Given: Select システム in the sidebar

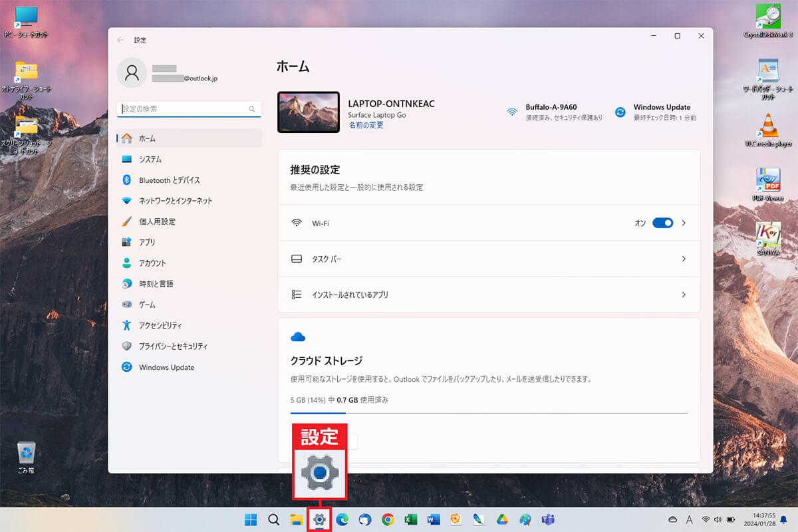Looking at the screenshot, I should coord(150,160).
